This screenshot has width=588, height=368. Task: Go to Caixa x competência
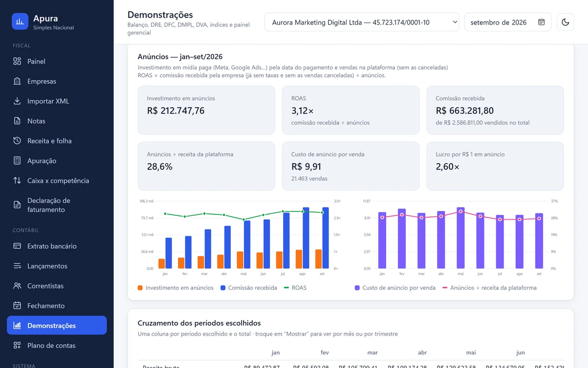pos(57,181)
